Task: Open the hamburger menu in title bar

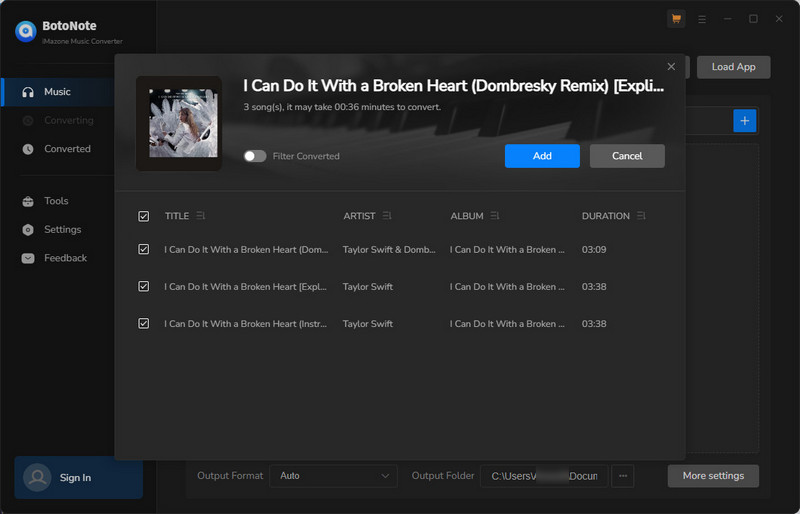Action: [702, 19]
